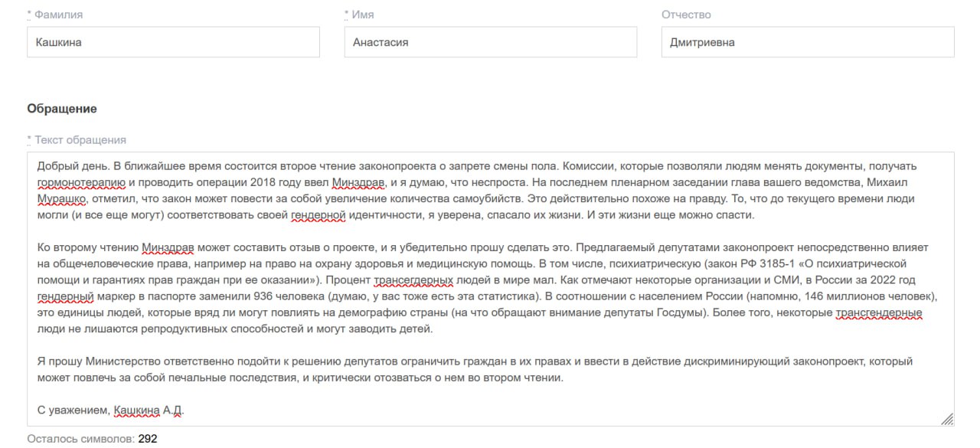The image size is (980, 448).
Task: Click the text area resize handle
Action: pos(947,419)
